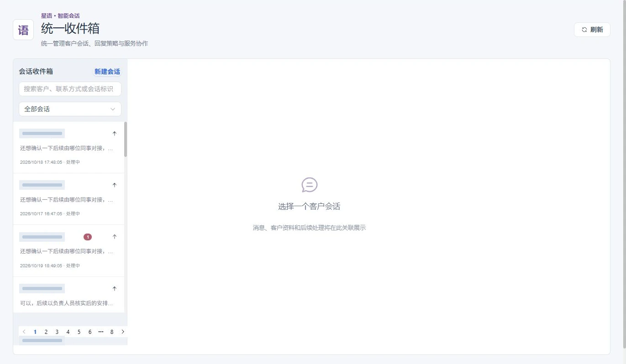Select the timestamp 2026/10/19 18:49:05 · 处理中

click(x=50, y=265)
